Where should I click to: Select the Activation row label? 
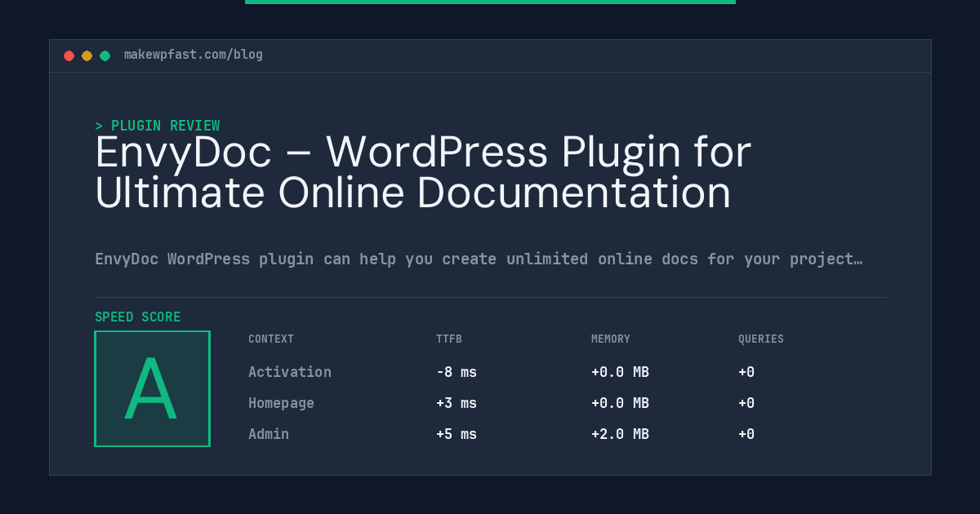tap(290, 372)
